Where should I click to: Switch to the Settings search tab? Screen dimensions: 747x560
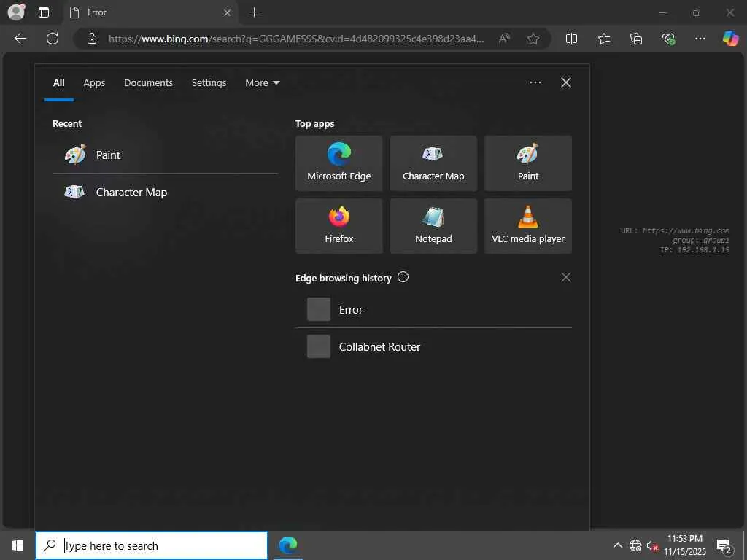point(209,83)
